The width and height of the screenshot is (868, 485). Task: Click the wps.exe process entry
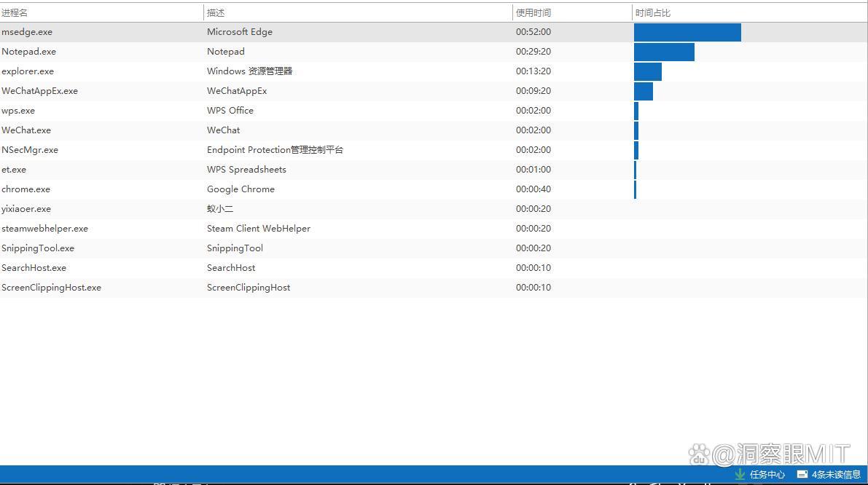(x=18, y=111)
